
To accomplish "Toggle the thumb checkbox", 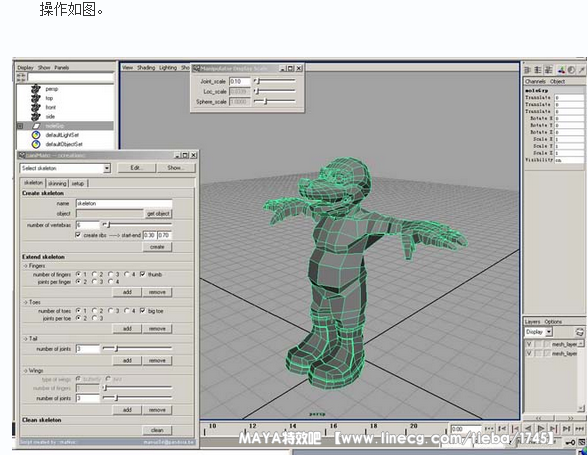I will point(142,274).
